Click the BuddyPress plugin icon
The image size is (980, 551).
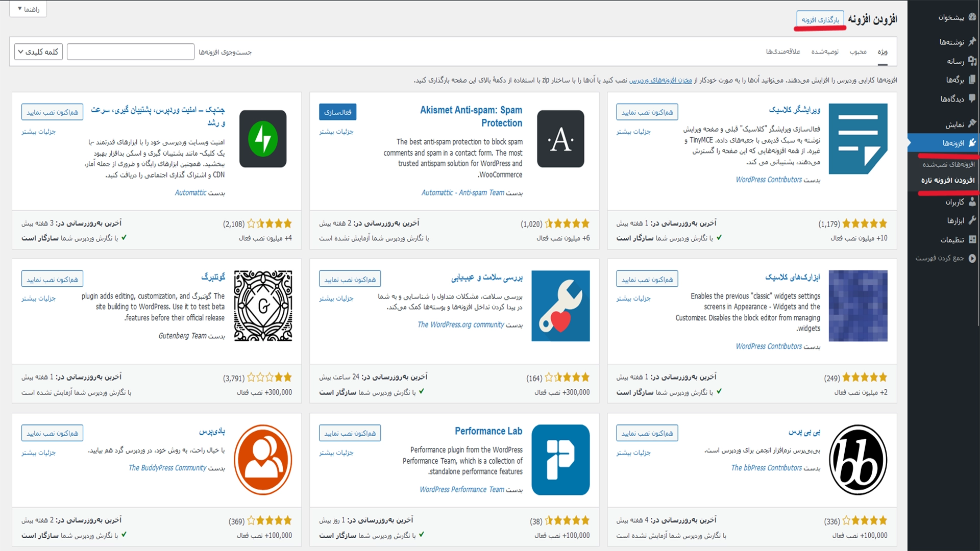[263, 460]
